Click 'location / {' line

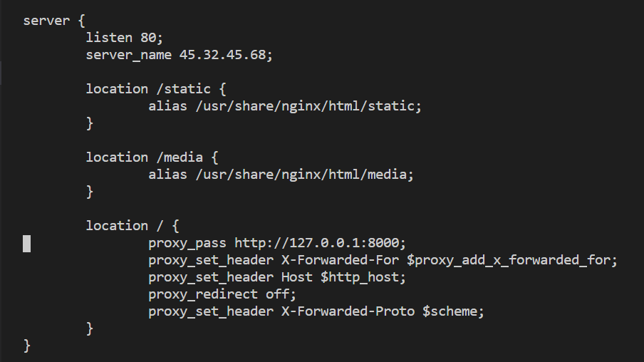click(x=133, y=226)
